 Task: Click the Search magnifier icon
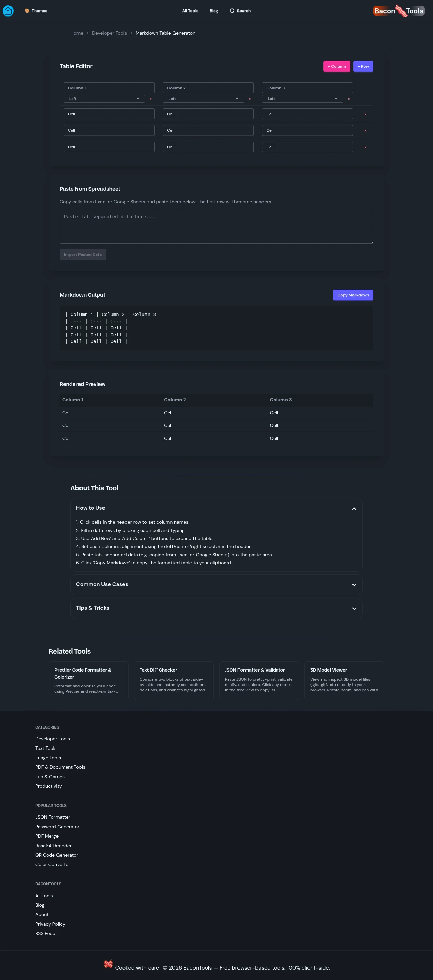coord(232,11)
